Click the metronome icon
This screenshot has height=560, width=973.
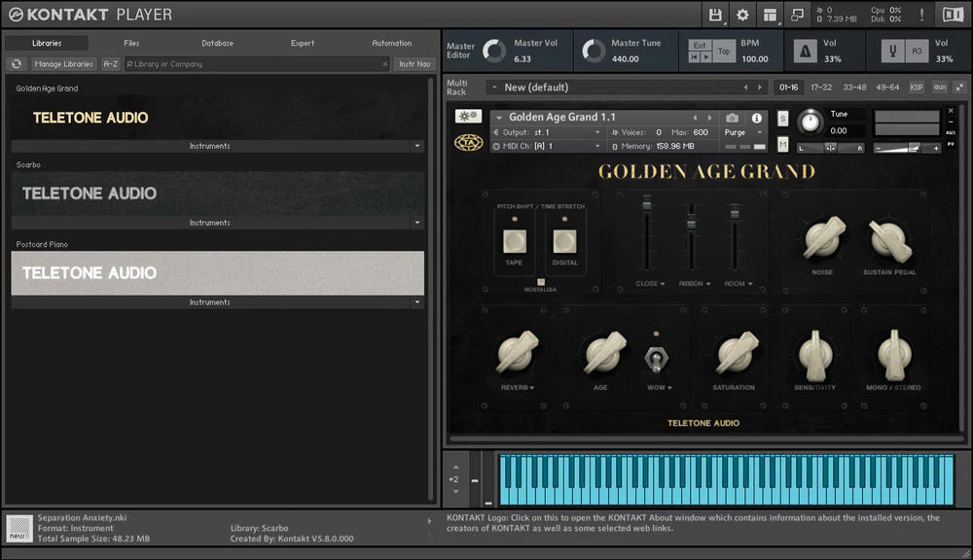point(806,52)
